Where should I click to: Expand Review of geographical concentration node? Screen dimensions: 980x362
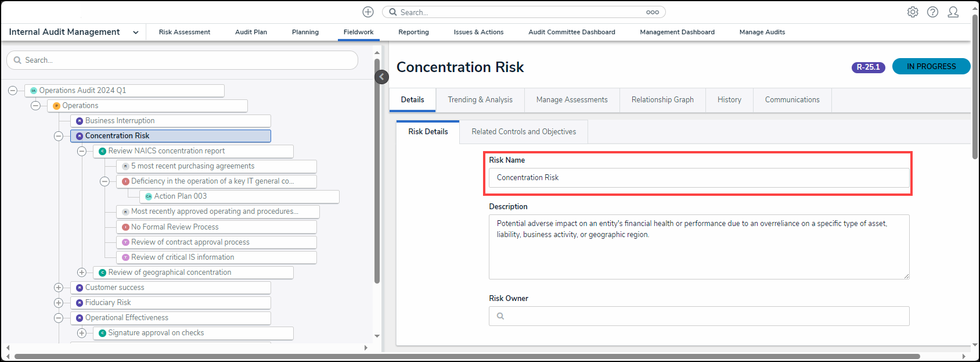point(82,273)
